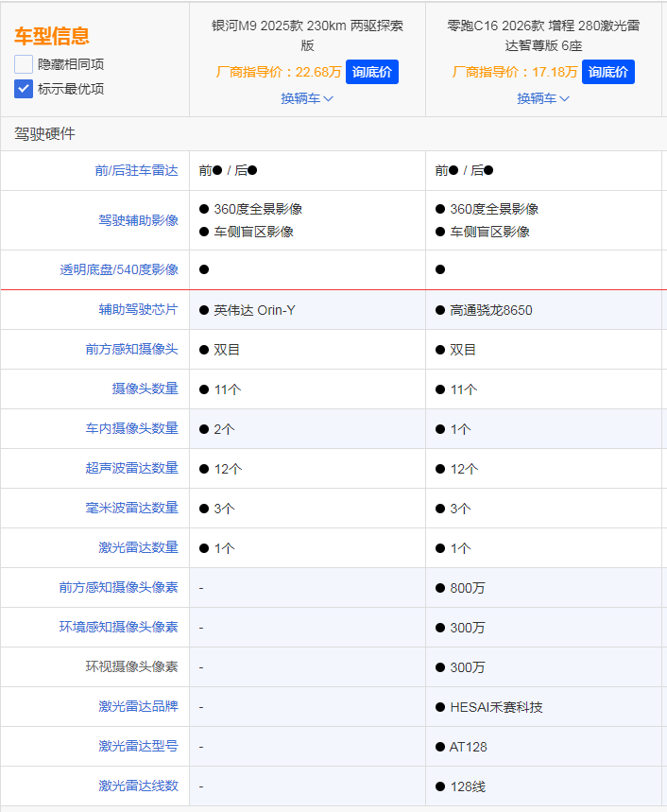Uncheck the 标示最优项 checkbox
667x812 pixels.
(24, 89)
